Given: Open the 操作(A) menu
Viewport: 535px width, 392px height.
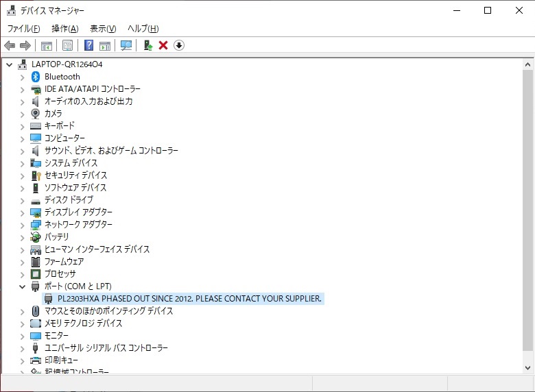Looking at the screenshot, I should (64, 28).
